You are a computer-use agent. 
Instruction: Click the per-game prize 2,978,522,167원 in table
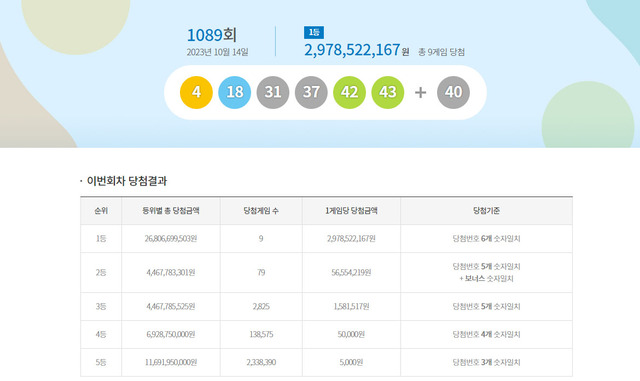[x=351, y=238]
